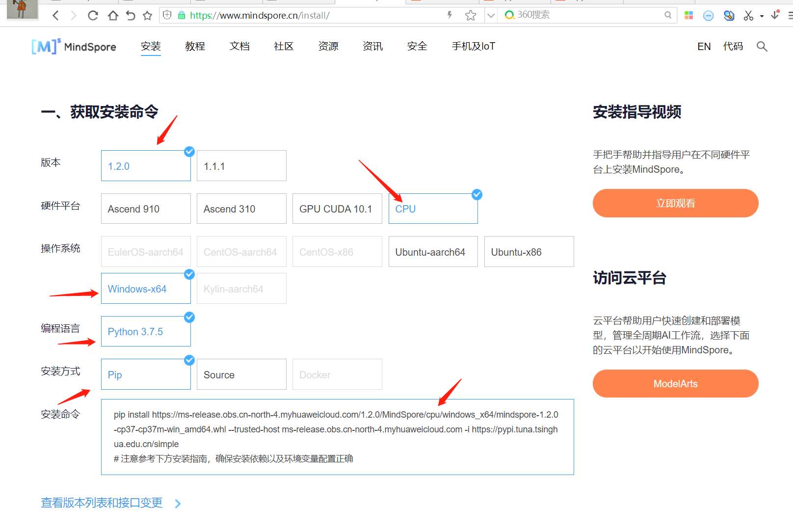Expand the address bar history dropdown
The width and height of the screenshot is (793, 532).
coord(491,16)
